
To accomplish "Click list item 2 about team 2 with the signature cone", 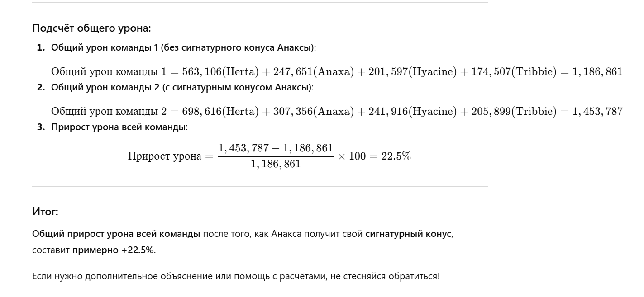I will tap(182, 88).
